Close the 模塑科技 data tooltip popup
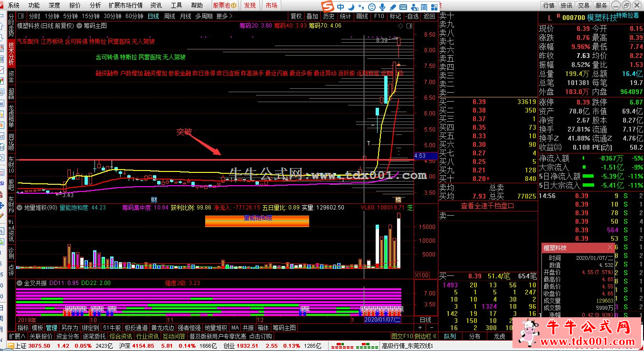Image resolution: width=644 pixels, height=351 pixels. tap(610, 248)
